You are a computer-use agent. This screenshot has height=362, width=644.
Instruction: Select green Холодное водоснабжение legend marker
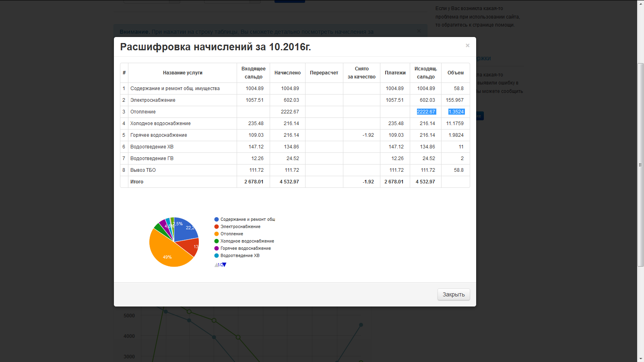pyautogui.click(x=217, y=241)
